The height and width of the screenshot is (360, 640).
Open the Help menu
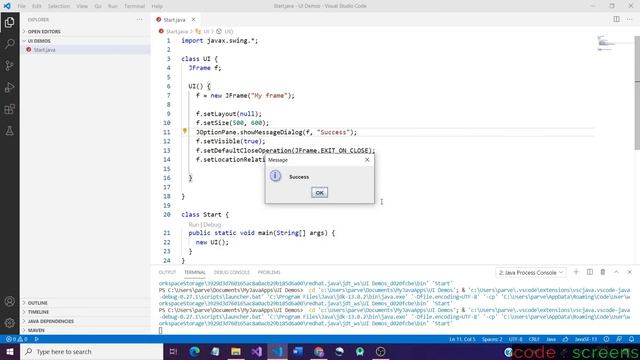click(157, 6)
